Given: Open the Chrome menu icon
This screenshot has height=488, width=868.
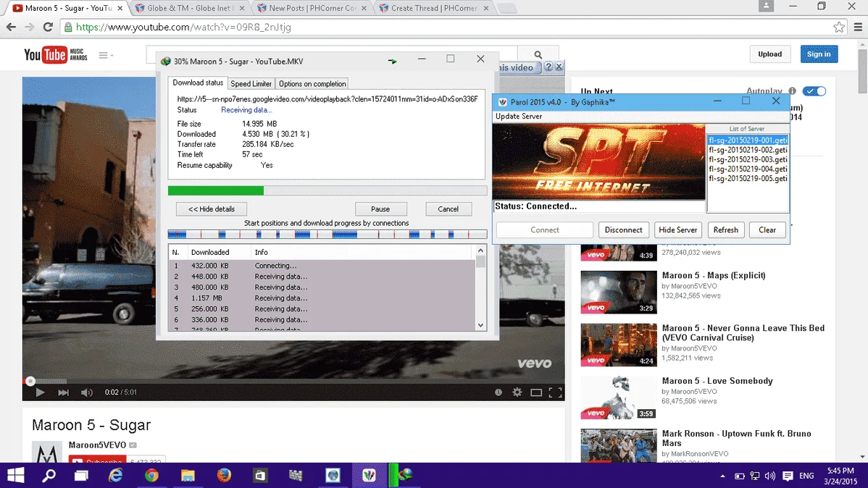Looking at the screenshot, I should (858, 27).
